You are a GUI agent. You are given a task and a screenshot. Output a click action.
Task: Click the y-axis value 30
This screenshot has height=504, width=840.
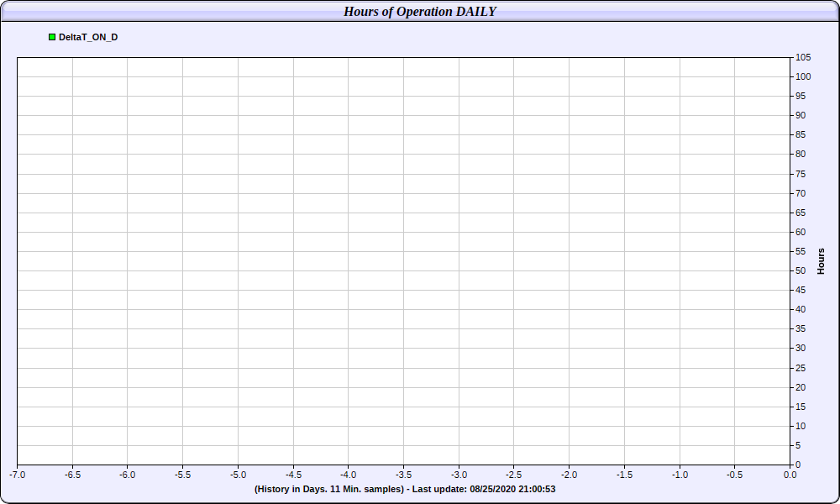pyautogui.click(x=801, y=348)
